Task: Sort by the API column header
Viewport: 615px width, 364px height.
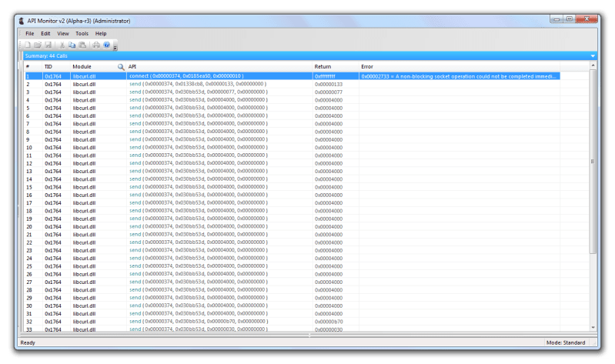Action: click(x=219, y=67)
